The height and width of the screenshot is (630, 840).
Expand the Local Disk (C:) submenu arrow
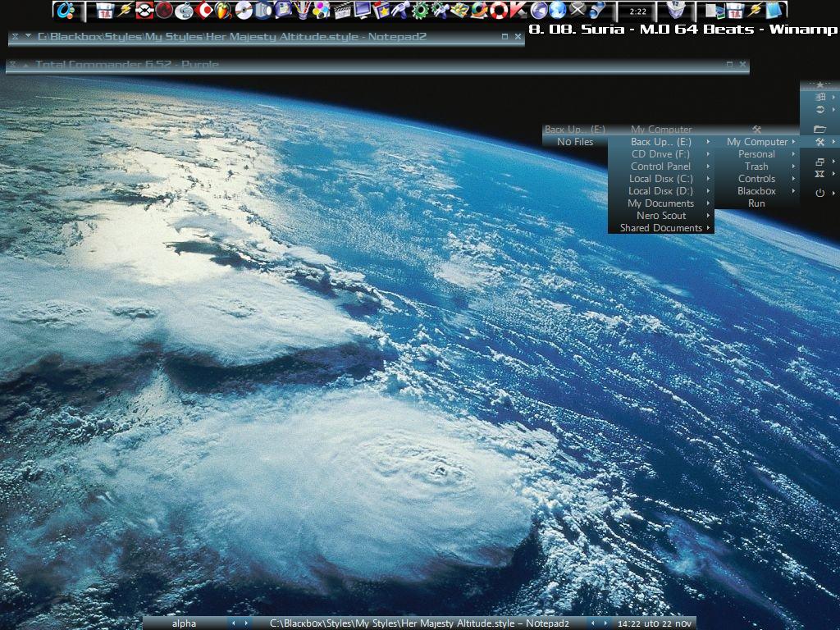(708, 179)
